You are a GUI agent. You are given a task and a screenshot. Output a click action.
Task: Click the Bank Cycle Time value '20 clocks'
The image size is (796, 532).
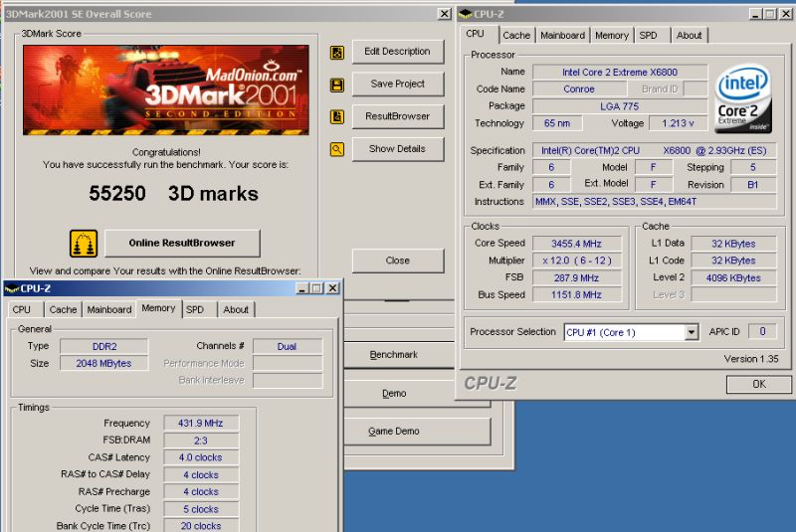pos(201,526)
